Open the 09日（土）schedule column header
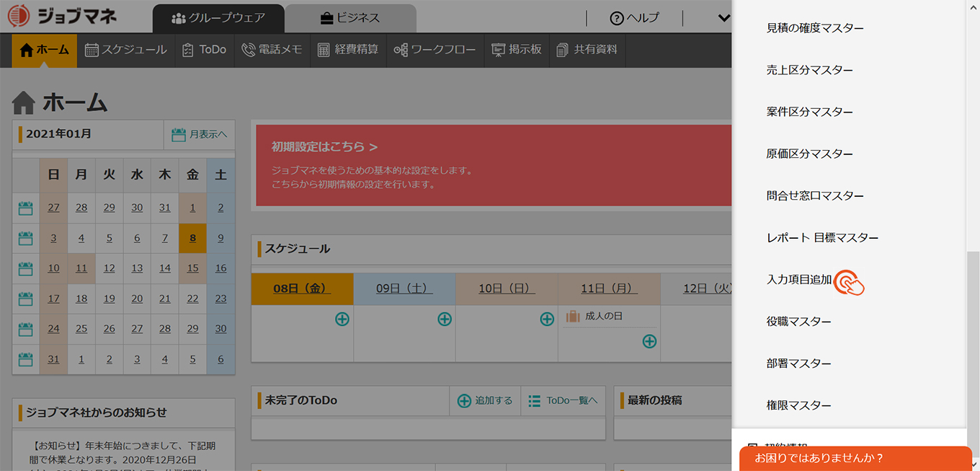Image resolution: width=980 pixels, height=471 pixels. coord(404,289)
